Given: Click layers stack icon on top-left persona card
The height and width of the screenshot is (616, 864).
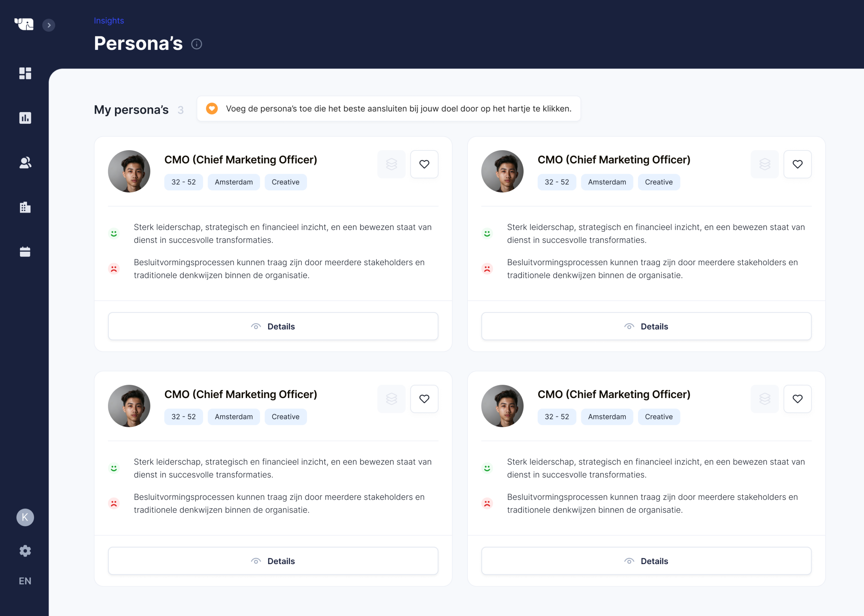Looking at the screenshot, I should tap(391, 164).
